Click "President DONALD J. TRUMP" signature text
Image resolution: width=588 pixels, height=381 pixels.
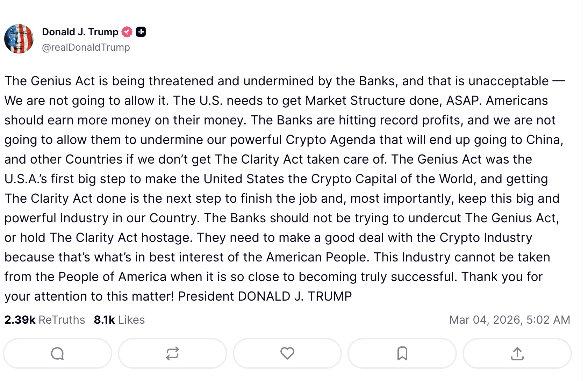point(265,296)
